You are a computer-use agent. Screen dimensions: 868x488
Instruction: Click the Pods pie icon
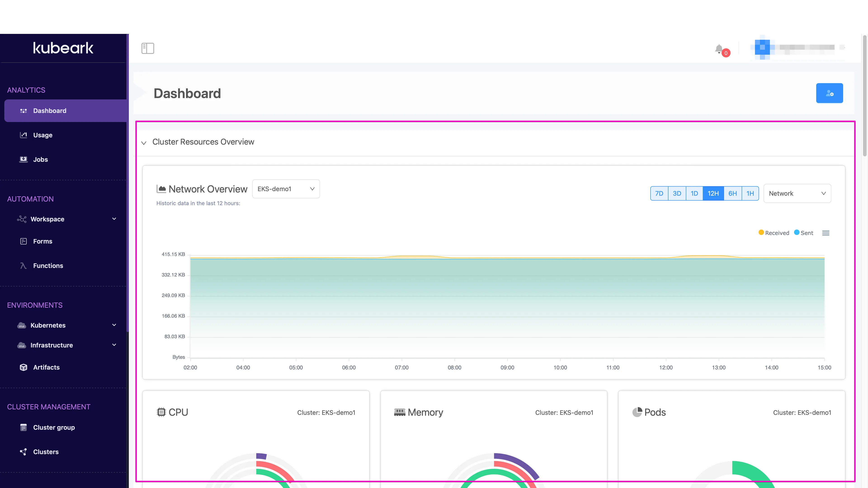[637, 412]
